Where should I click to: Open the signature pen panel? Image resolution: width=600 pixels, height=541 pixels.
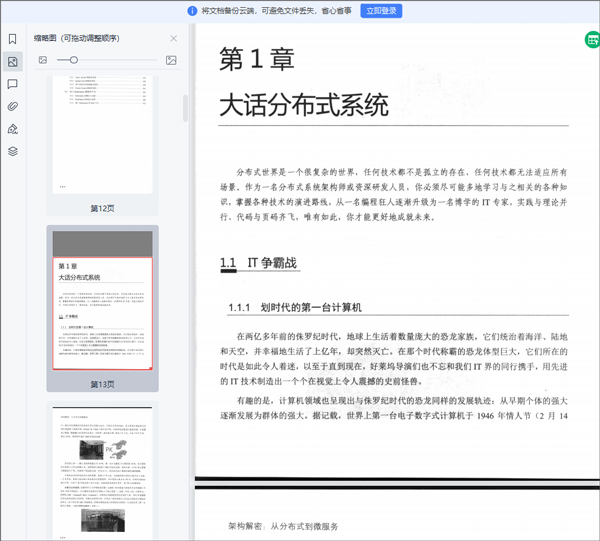click(x=13, y=129)
